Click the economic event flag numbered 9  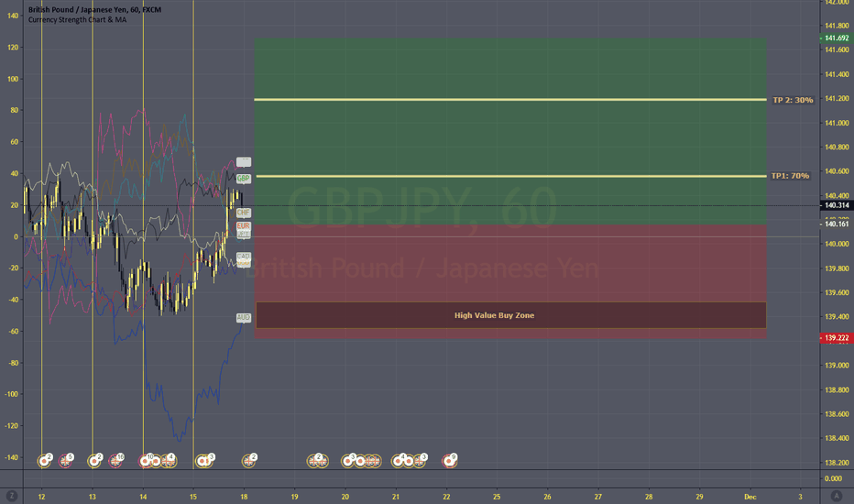pyautogui.click(x=450, y=460)
